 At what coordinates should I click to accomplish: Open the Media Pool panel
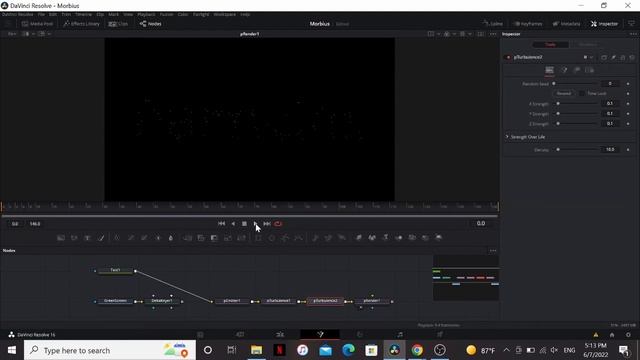click(x=37, y=24)
